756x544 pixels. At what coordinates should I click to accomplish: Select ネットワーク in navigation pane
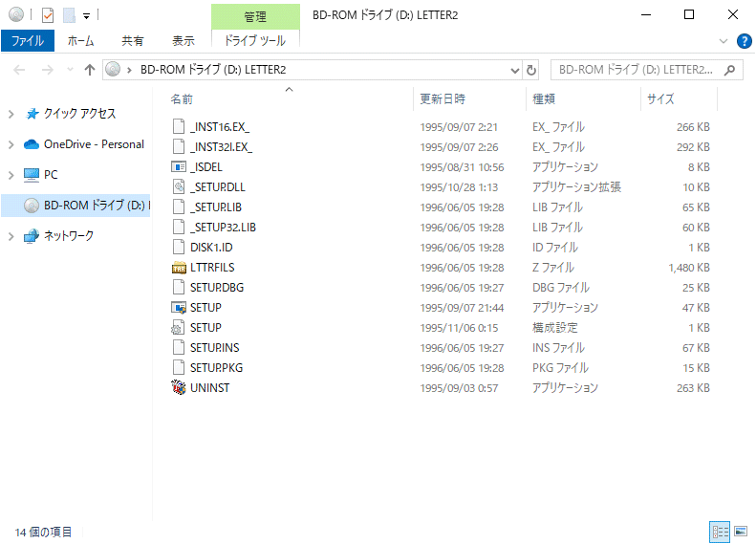click(x=69, y=236)
